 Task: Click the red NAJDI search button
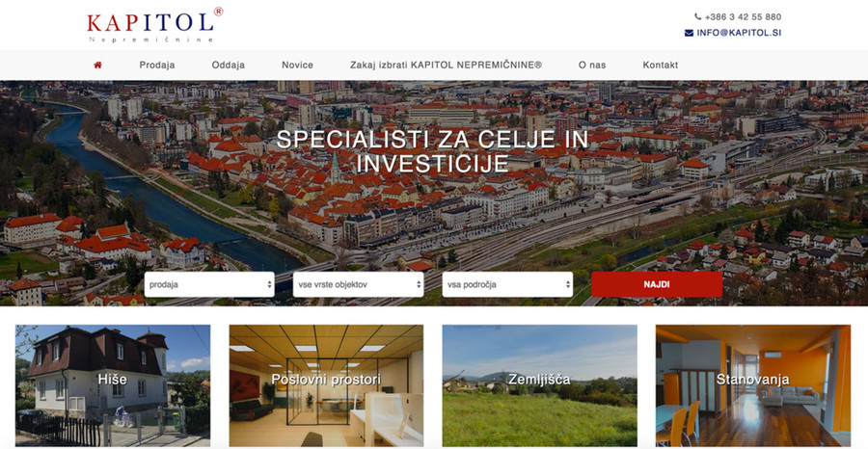point(657,284)
